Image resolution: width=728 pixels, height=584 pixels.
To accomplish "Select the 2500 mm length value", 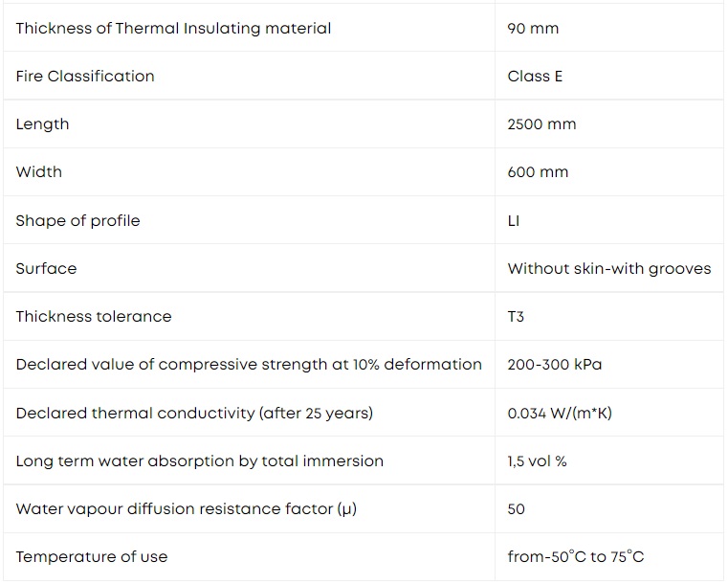I will coord(541,124).
